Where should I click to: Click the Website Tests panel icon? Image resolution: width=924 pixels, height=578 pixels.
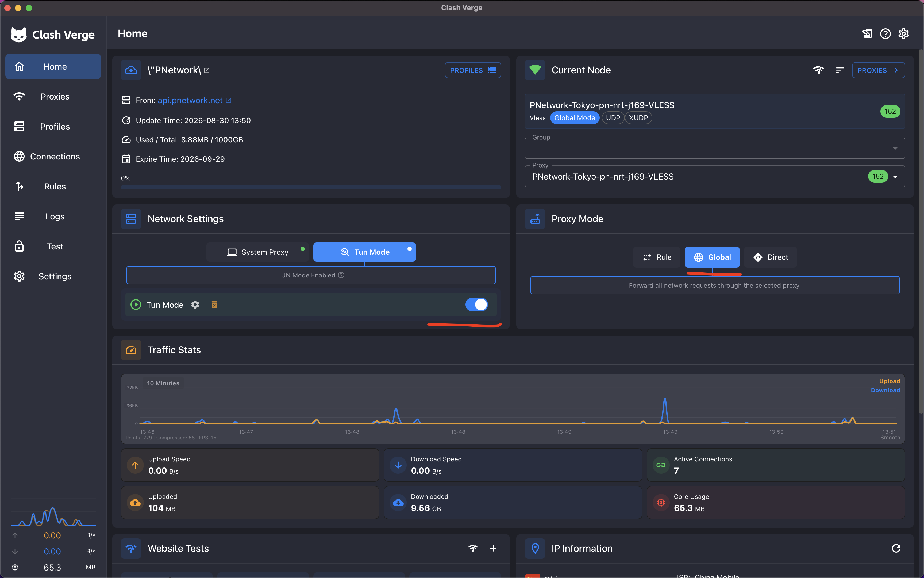click(131, 549)
